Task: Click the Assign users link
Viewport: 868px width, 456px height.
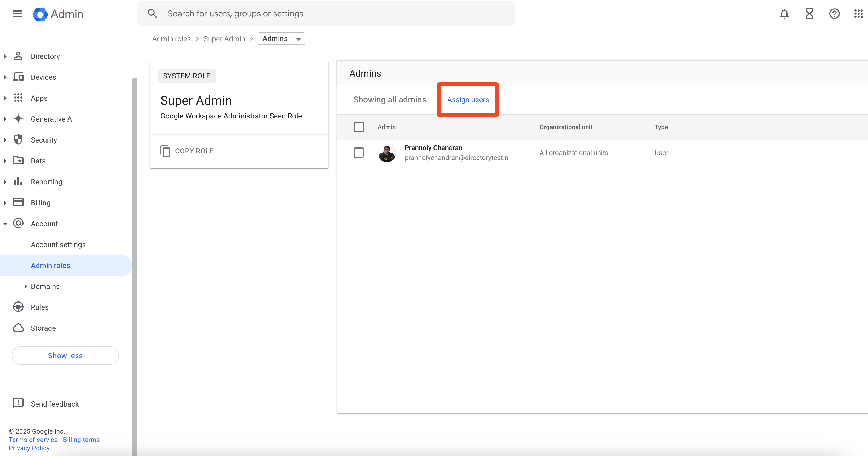Action: pos(468,100)
